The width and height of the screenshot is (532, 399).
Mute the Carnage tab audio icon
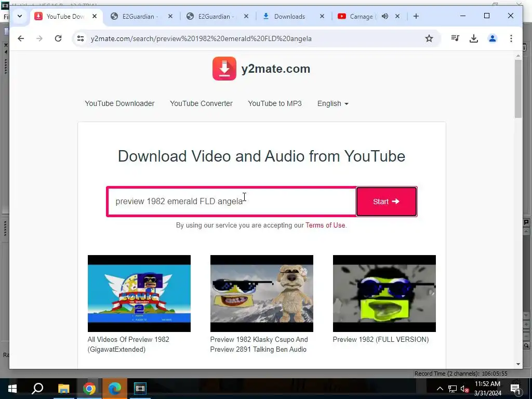385,16
